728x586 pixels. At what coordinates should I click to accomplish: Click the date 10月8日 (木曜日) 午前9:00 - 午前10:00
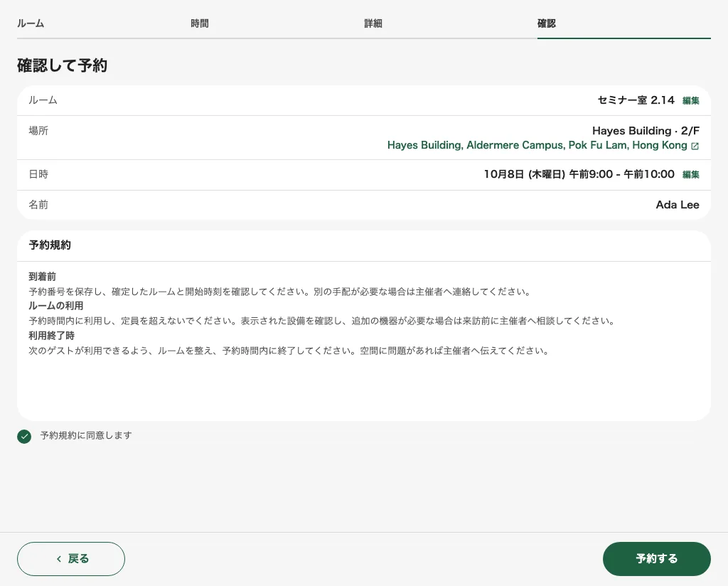click(x=579, y=174)
